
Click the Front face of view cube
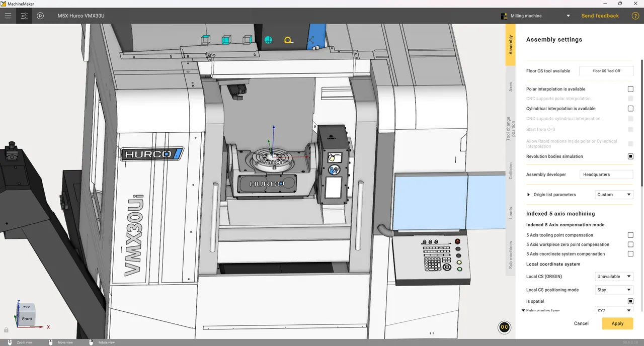pyautogui.click(x=27, y=318)
